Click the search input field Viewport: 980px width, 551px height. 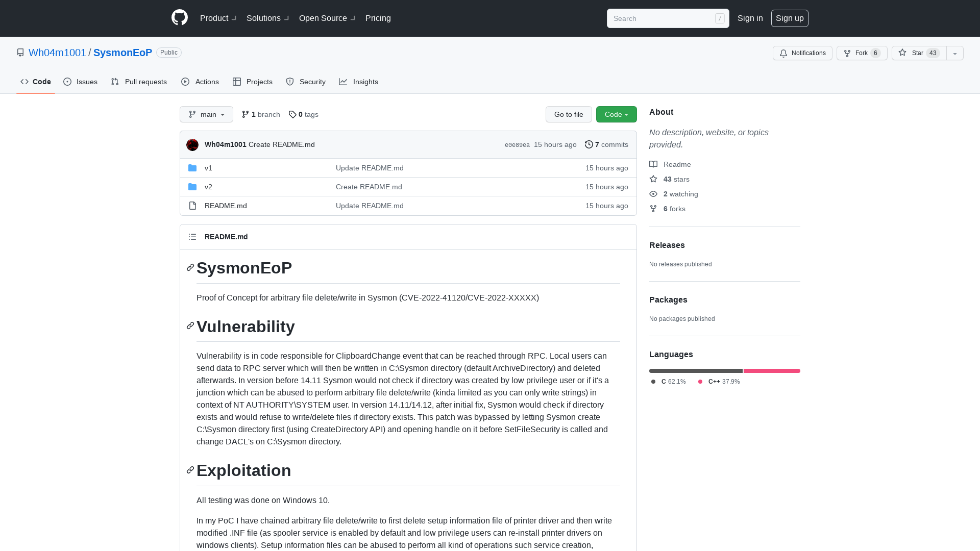[664, 18]
